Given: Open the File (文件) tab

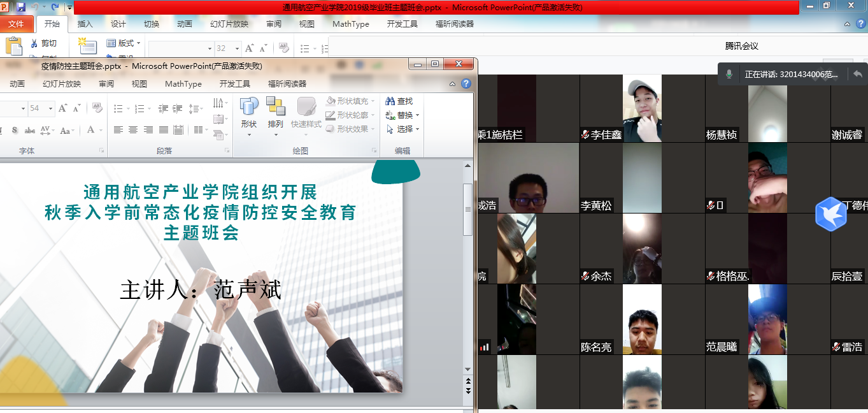Looking at the screenshot, I should pyautogui.click(x=17, y=24).
